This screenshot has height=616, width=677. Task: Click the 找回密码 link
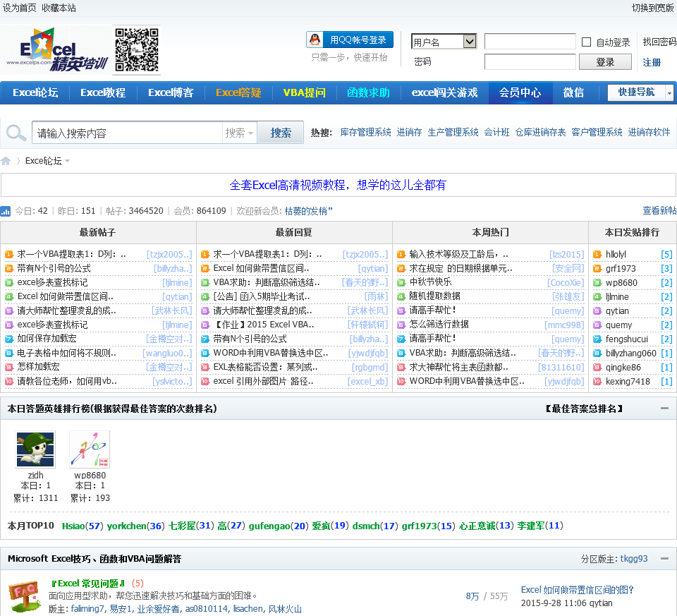tap(659, 42)
